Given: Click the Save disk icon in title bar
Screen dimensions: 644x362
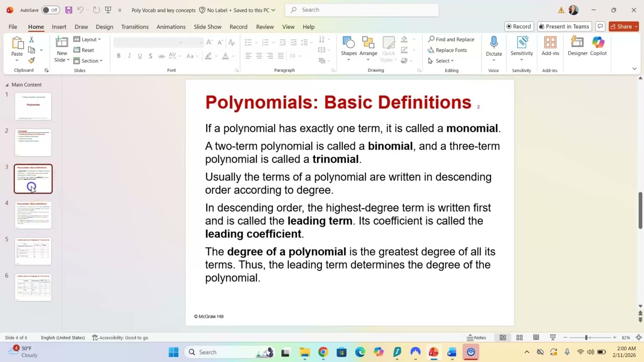Looking at the screenshot, I should click(68, 10).
